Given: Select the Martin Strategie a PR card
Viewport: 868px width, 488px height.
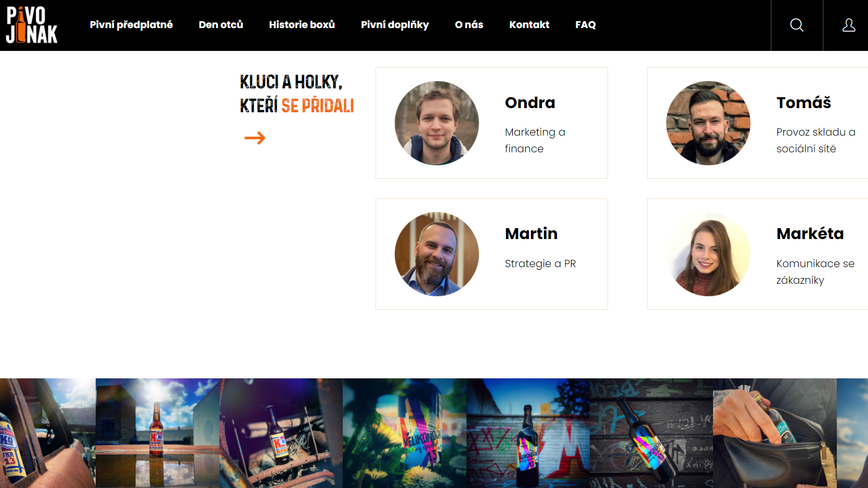Looking at the screenshot, I should [491, 254].
